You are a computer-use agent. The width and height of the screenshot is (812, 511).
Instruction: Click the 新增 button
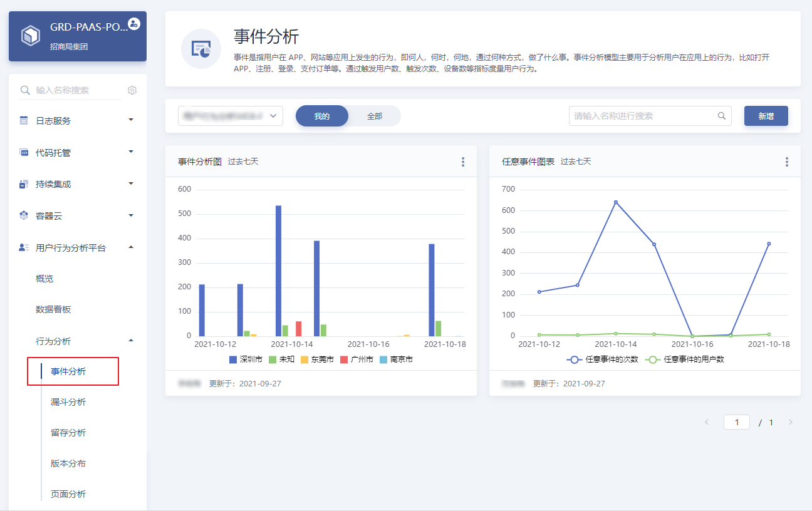[766, 116]
